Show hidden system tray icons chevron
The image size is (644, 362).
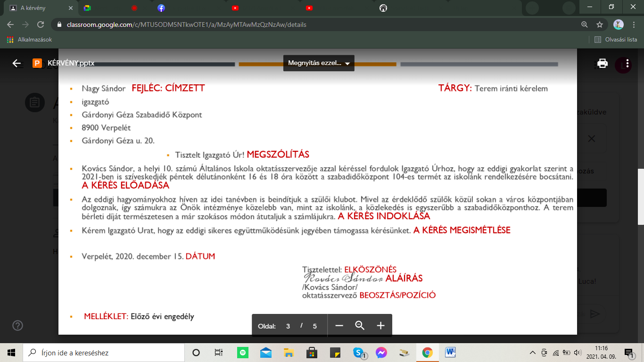coord(533,353)
